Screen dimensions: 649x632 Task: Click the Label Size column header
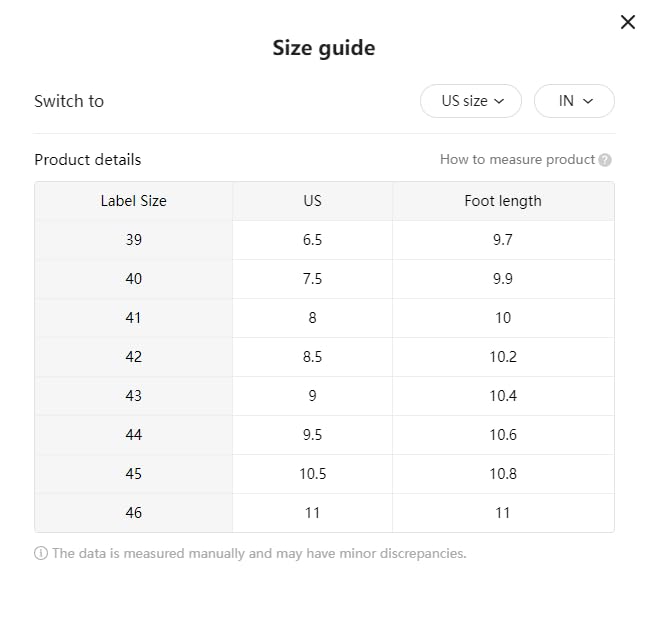tap(134, 201)
